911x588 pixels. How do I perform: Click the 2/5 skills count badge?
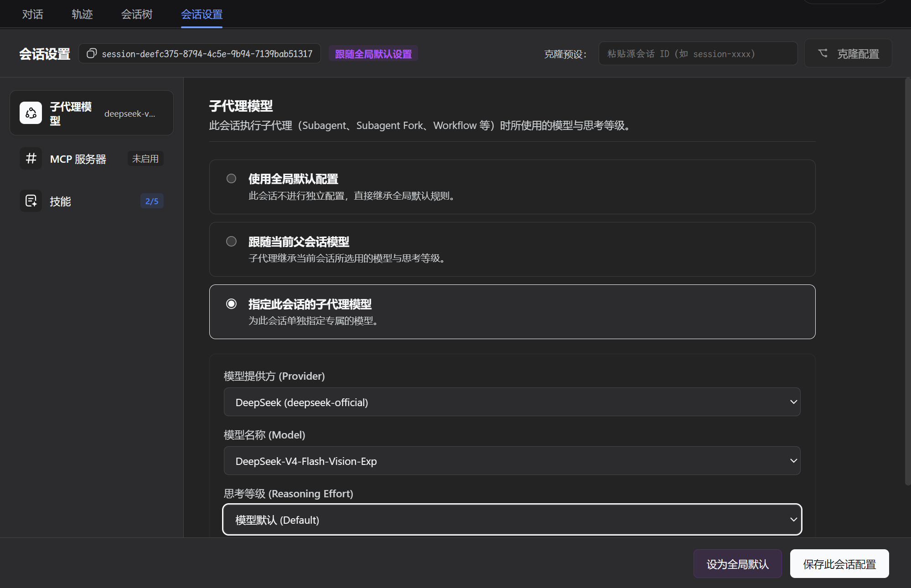coord(152,201)
